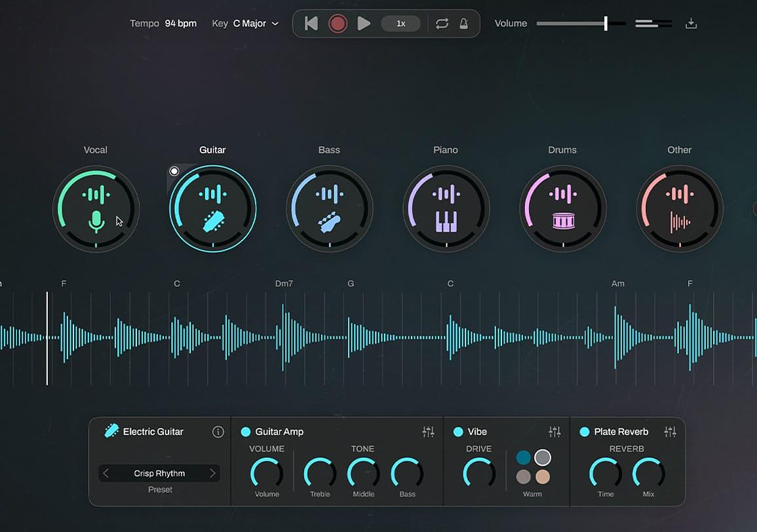Open the Key C Major dropdown
The width and height of the screenshot is (757, 532).
256,23
